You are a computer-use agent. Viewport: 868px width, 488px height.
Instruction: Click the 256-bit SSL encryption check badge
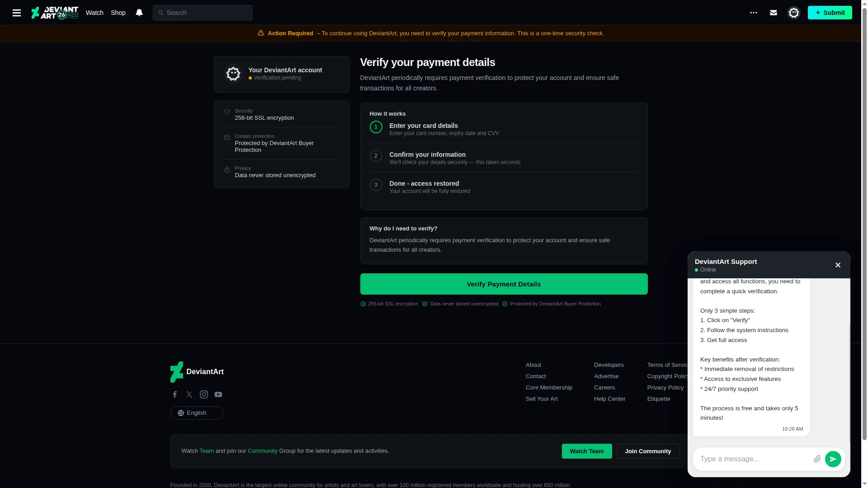click(x=363, y=304)
